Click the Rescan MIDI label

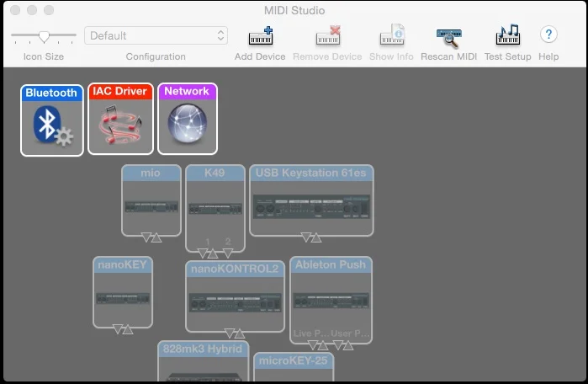pyautogui.click(x=449, y=56)
